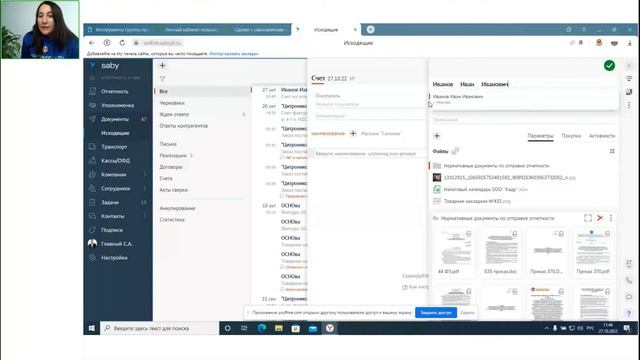The height and width of the screenshot is (360, 640).
Task: Select the Договоры folder
Action: tap(171, 167)
